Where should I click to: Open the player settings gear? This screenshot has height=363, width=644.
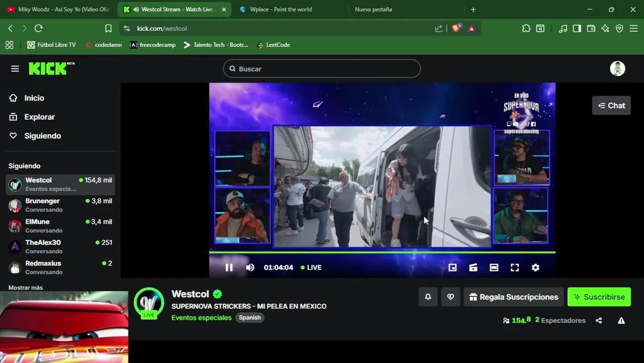tap(536, 268)
